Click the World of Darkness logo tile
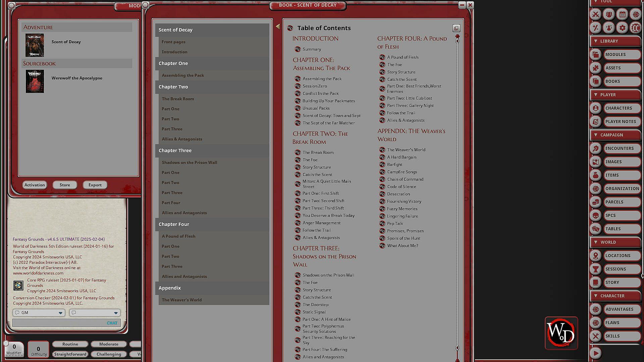This screenshot has height=362, width=644. point(561,333)
